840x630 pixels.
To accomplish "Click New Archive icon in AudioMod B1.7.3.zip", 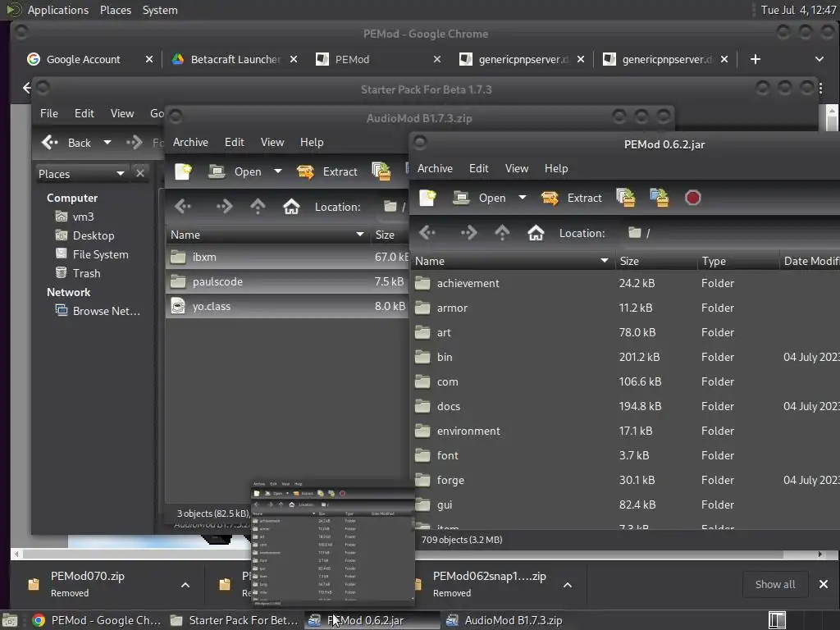I will point(183,171).
